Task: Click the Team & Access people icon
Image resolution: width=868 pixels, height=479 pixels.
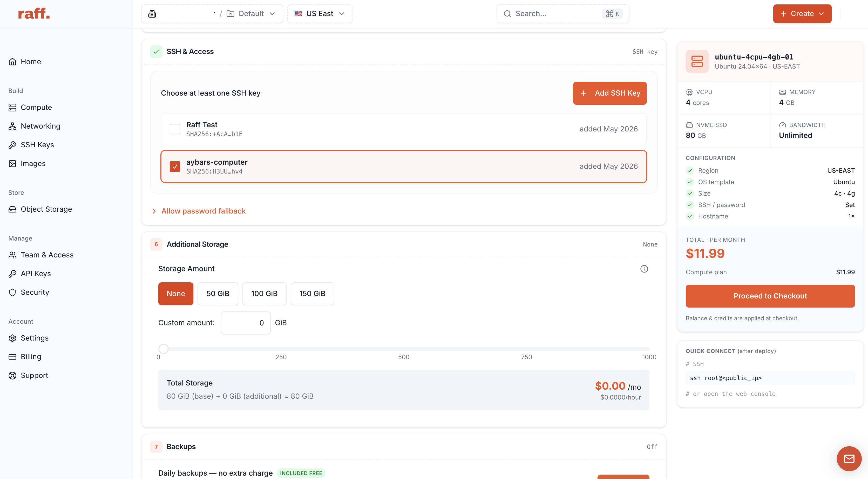Action: pos(12,255)
